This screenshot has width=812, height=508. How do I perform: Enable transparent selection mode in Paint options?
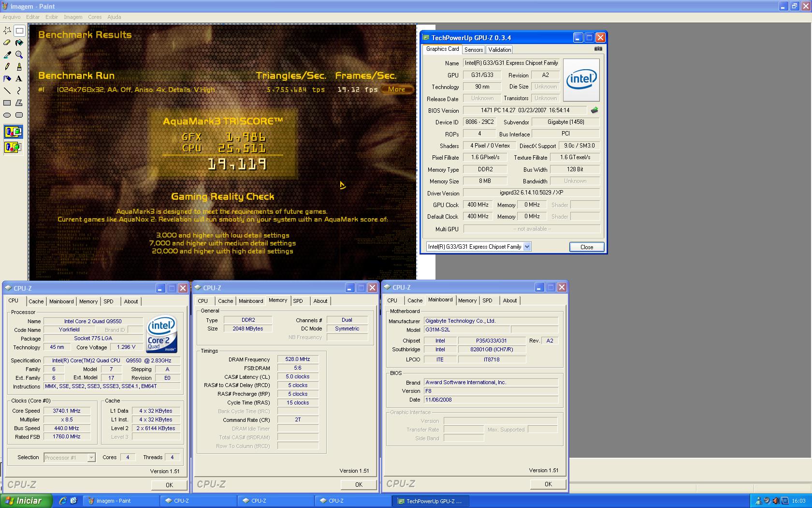pos(13,147)
